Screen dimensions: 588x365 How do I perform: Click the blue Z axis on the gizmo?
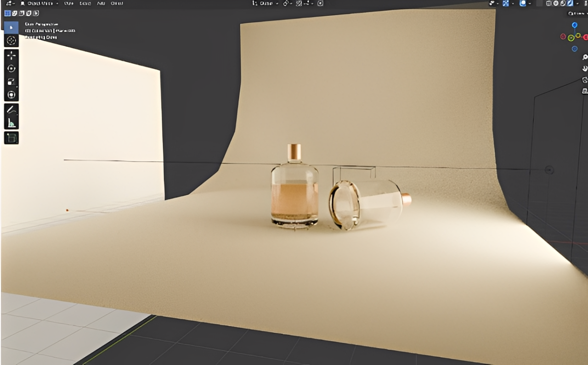(574, 25)
